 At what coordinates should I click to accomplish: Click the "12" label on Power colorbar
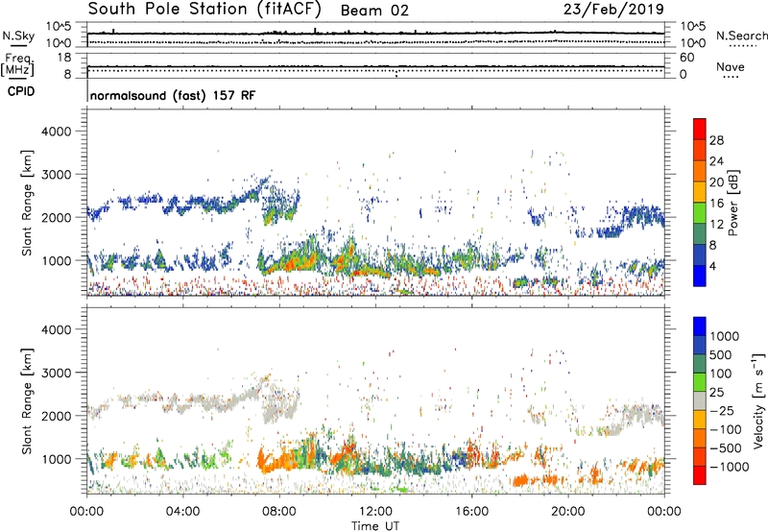[x=716, y=225]
